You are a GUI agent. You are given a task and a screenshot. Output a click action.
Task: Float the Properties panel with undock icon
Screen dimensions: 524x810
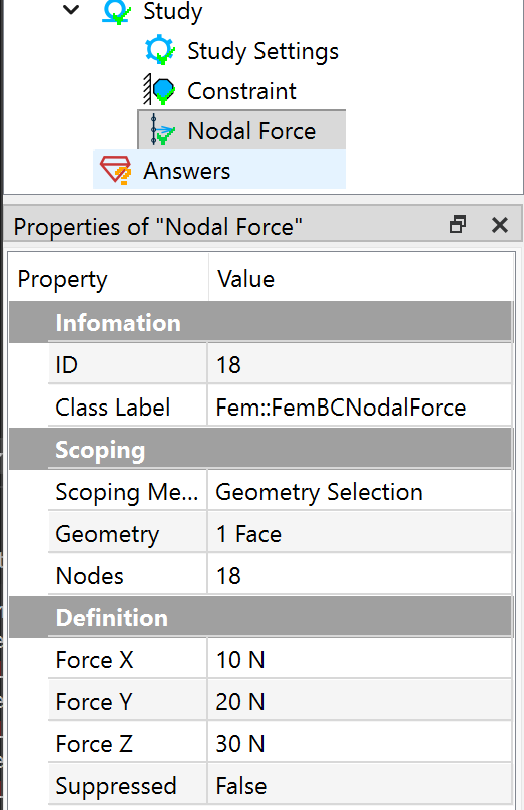click(x=458, y=225)
